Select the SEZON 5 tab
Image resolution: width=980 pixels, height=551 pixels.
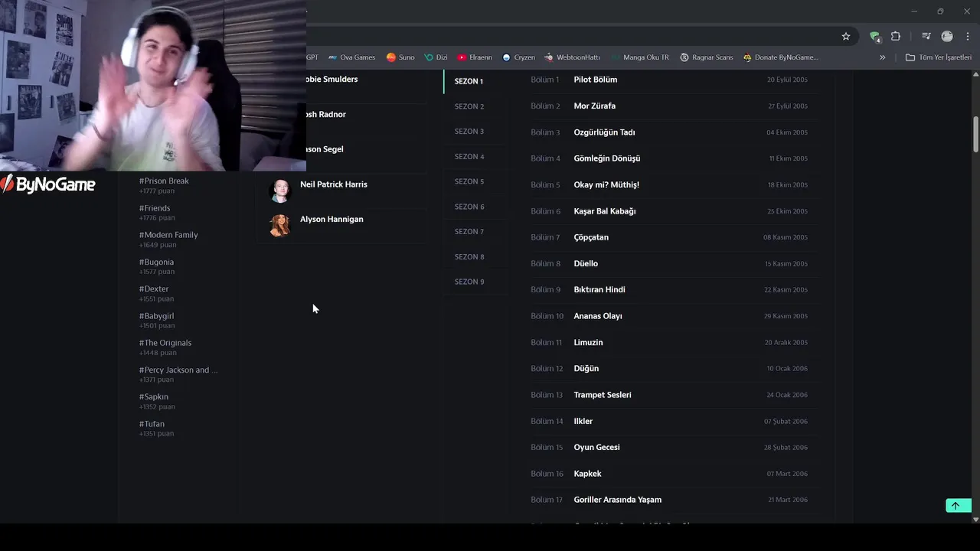pyautogui.click(x=469, y=181)
